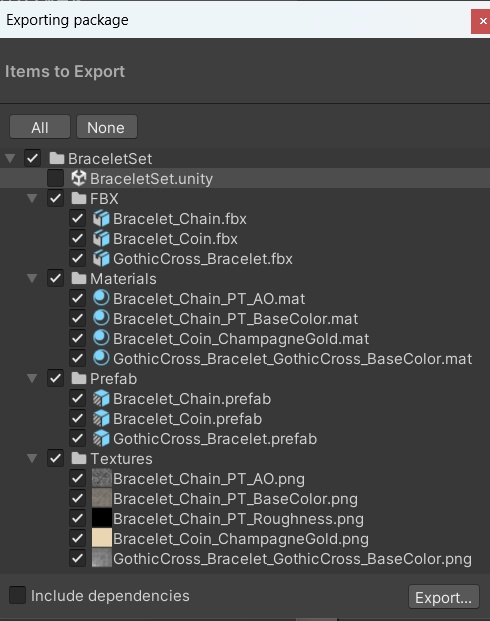Click the Bracelet_Chain_PT_AO.mat material sphere icon
This screenshot has width=490, height=621.
(101, 298)
